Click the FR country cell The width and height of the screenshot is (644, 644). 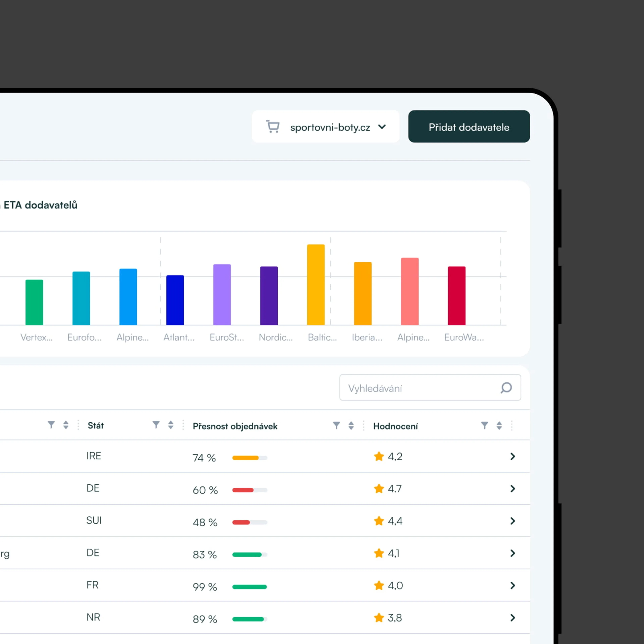[92, 585]
